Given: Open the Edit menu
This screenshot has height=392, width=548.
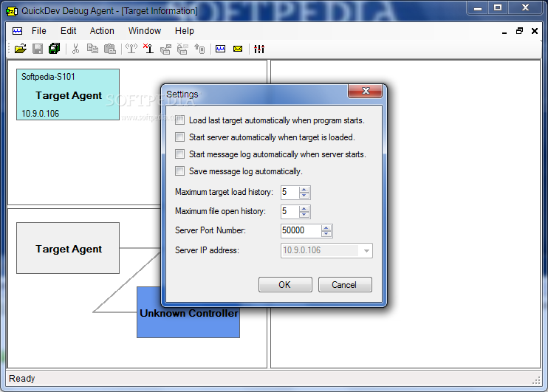Looking at the screenshot, I should click(x=68, y=31).
